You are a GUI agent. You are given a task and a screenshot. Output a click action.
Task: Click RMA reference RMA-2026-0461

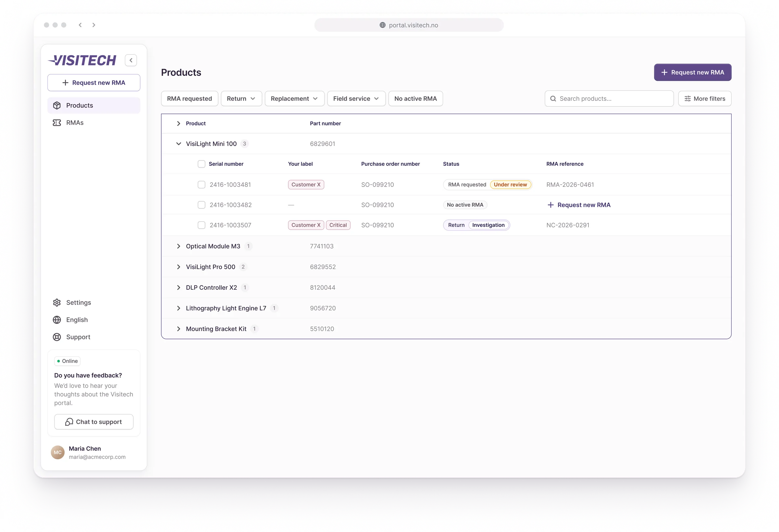[570, 185]
